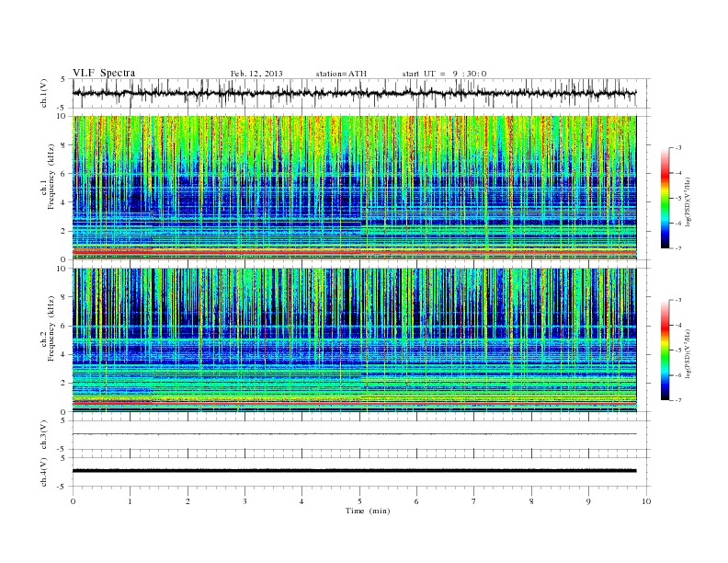Click time axis tick label "3"

[x=245, y=501]
